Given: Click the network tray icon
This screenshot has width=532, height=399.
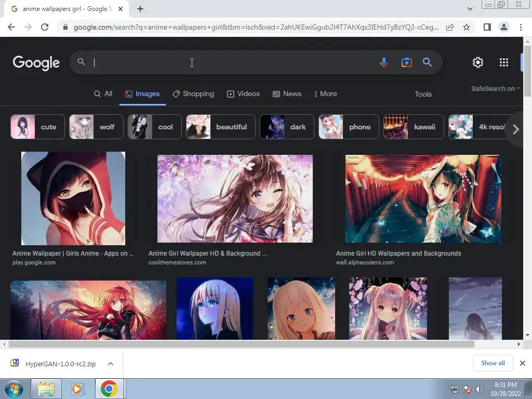Looking at the screenshot, I should tap(454, 389).
